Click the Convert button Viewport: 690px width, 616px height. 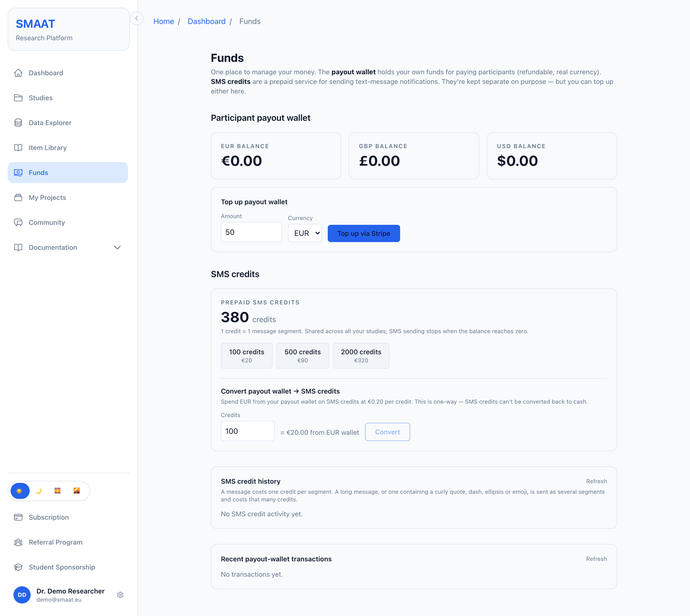(387, 432)
